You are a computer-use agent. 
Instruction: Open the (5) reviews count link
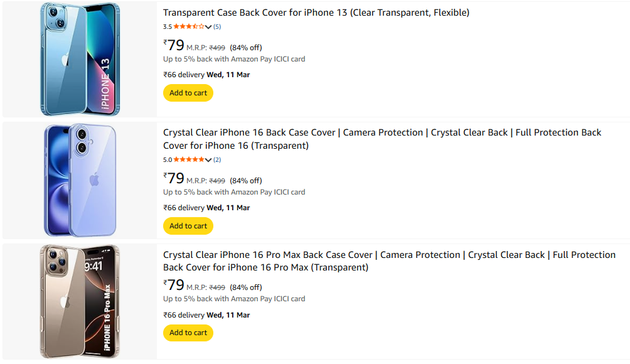click(217, 27)
